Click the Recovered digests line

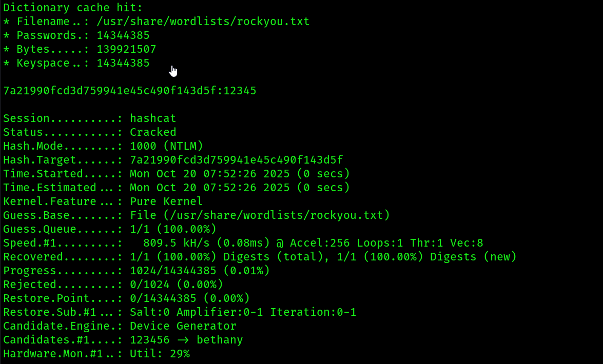260,257
